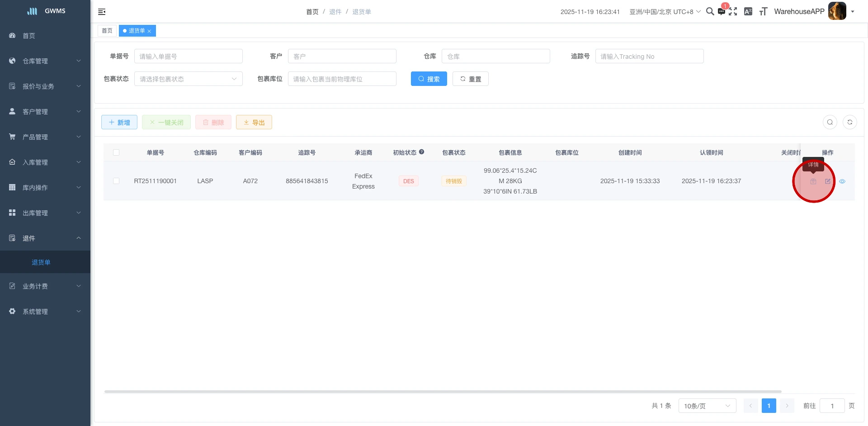The image size is (868, 426).
Task: Click the 详情 package icon for RT2511190001
Action: pyautogui.click(x=813, y=181)
